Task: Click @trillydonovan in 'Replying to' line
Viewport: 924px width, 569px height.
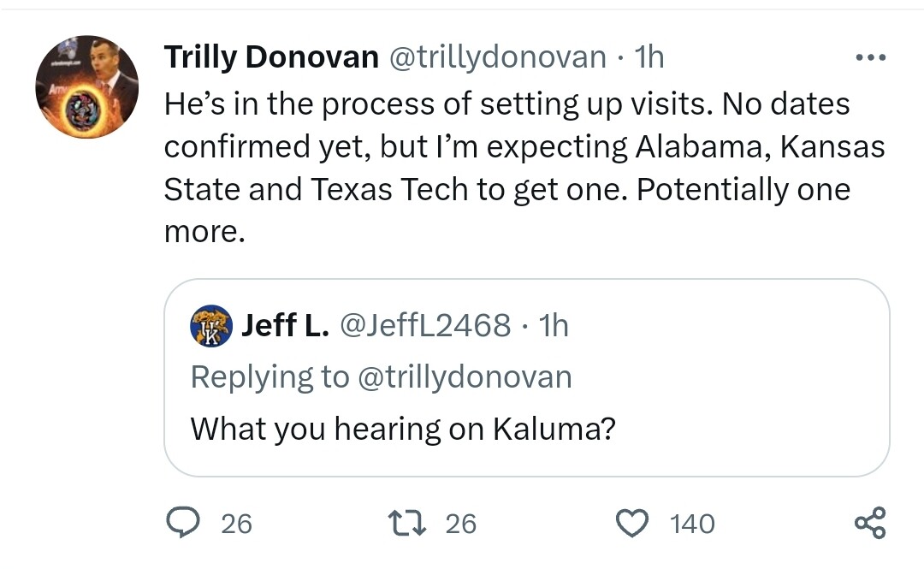Action: pyautogui.click(x=463, y=376)
